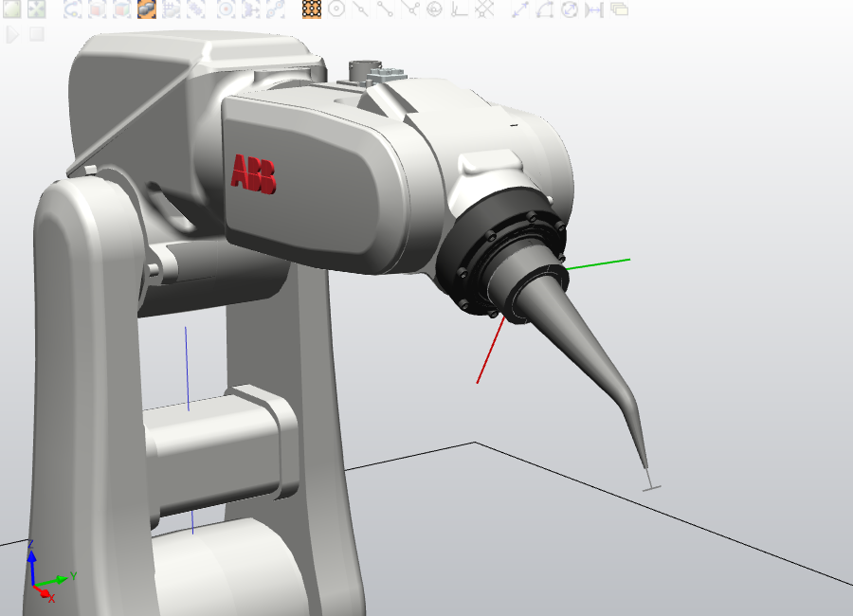
Task: Choose the Diameter measure tool
Action: (x=570, y=9)
